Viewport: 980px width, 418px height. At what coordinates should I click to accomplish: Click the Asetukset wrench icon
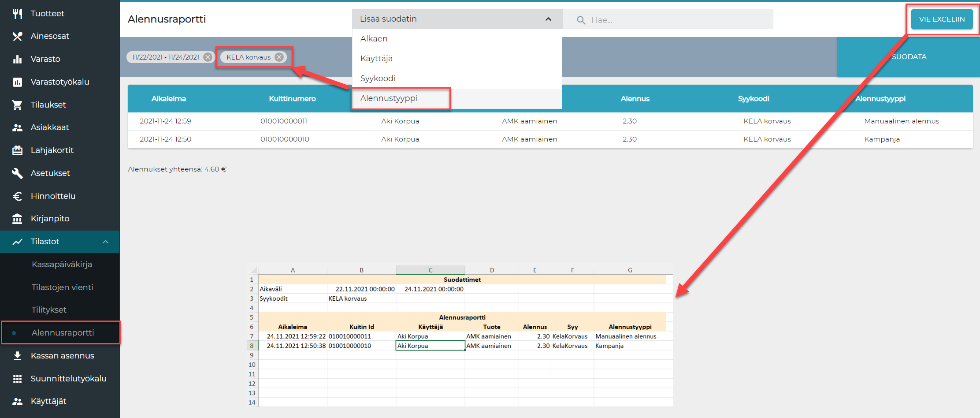point(17,173)
